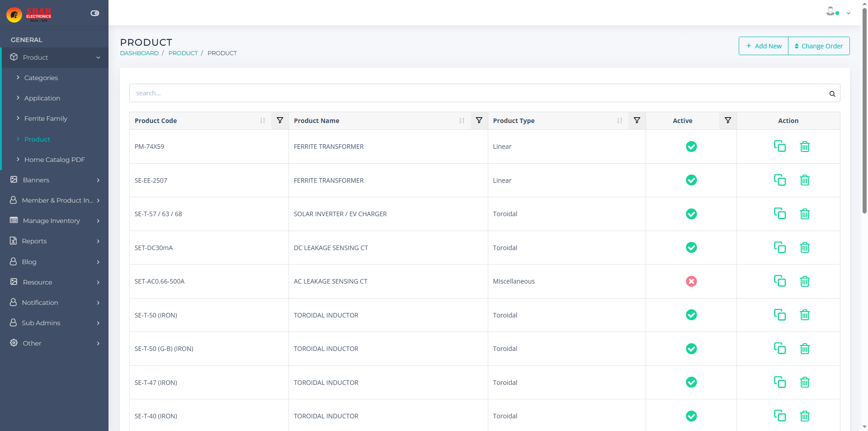868x431 pixels.
Task: Toggle active status for SOLAR INVERTER row
Action: pyautogui.click(x=691, y=214)
